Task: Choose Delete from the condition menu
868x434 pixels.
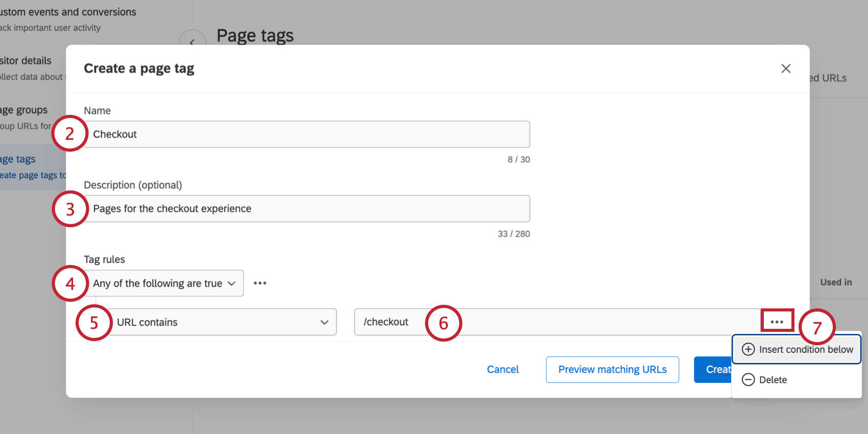Action: [x=773, y=380]
